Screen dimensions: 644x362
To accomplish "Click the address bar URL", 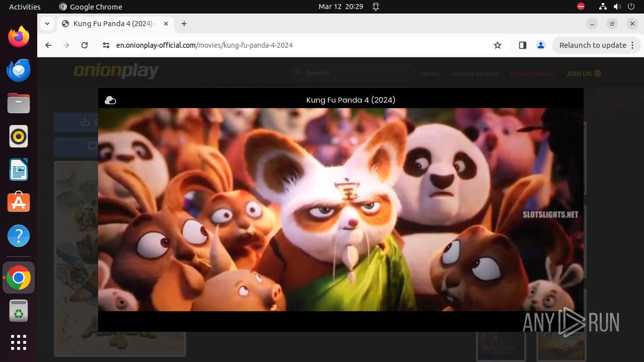I will click(204, 45).
